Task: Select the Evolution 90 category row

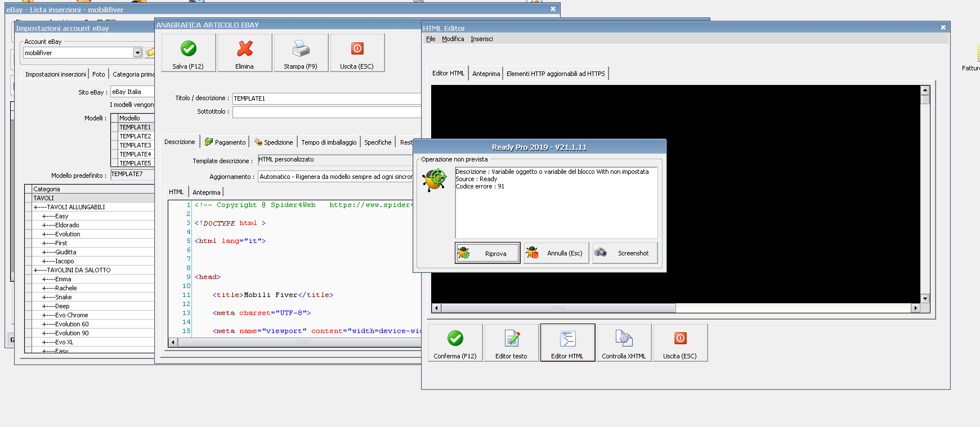Action: click(x=93, y=333)
